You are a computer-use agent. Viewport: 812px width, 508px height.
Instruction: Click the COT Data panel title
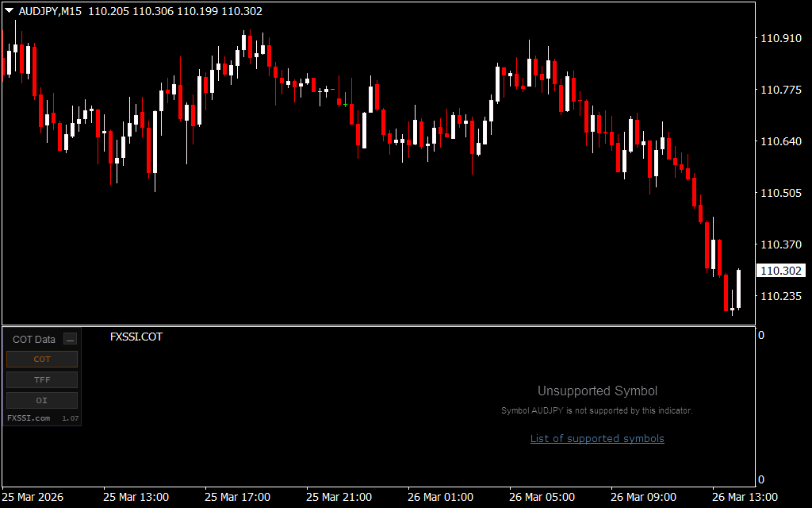tap(34, 340)
